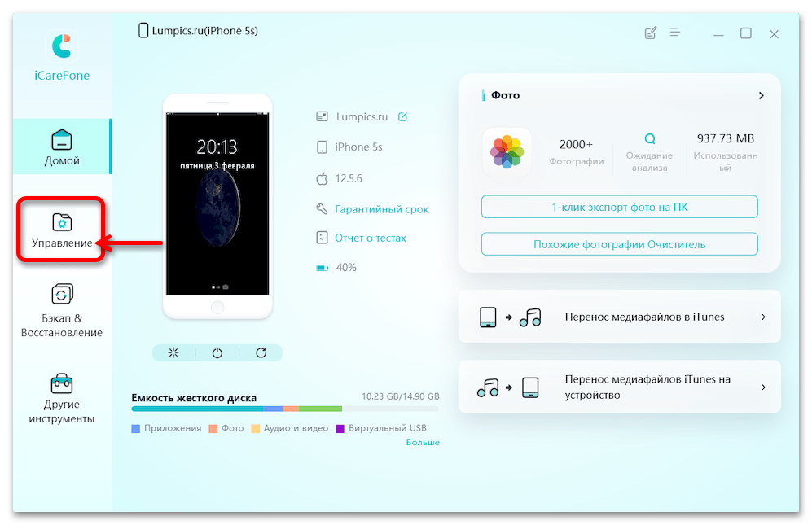Open the Отчет о тестах link

(x=371, y=238)
